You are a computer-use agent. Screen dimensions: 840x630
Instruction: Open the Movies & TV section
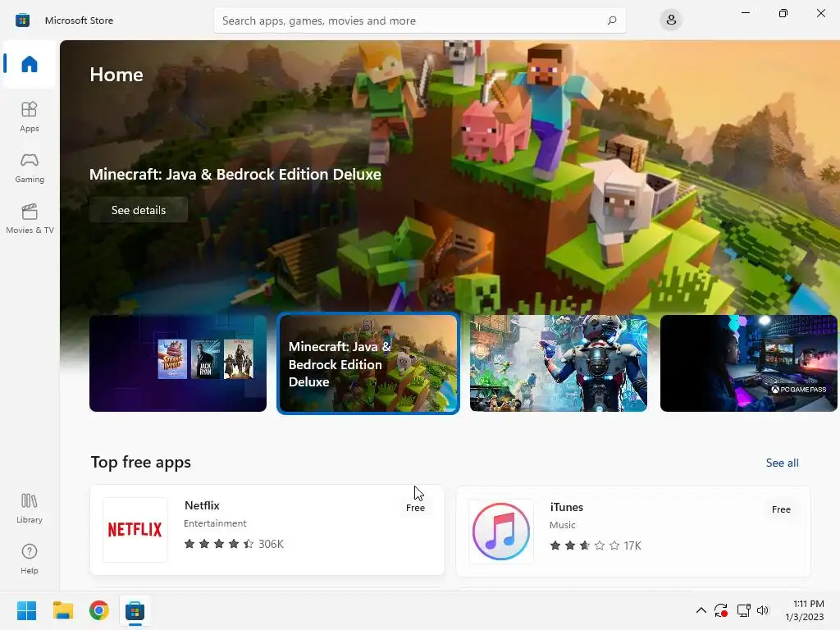[30, 218]
